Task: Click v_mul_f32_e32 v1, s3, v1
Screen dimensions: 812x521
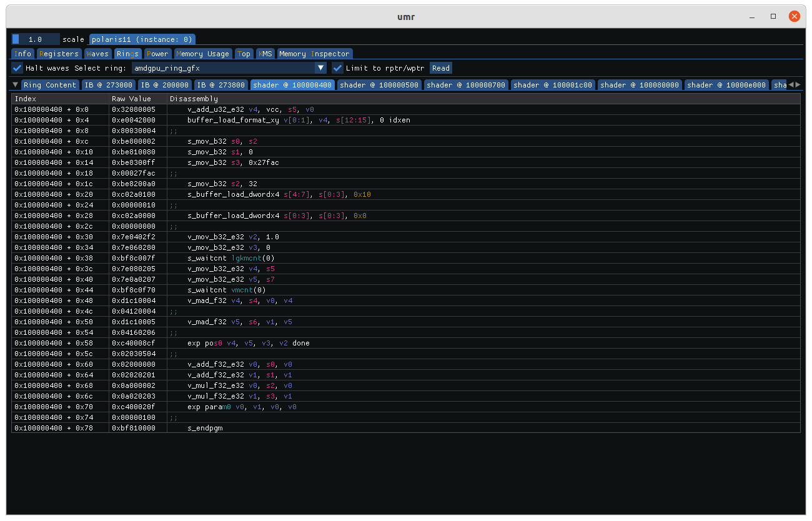Action: [x=240, y=396]
